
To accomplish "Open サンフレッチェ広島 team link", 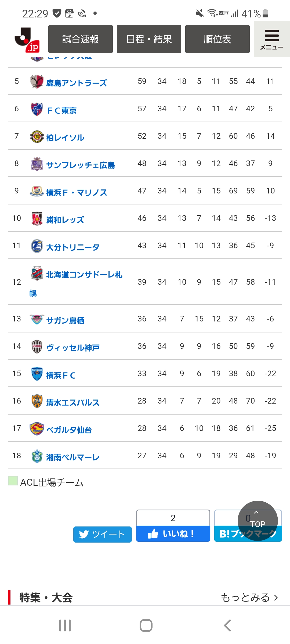I will click(x=81, y=165).
